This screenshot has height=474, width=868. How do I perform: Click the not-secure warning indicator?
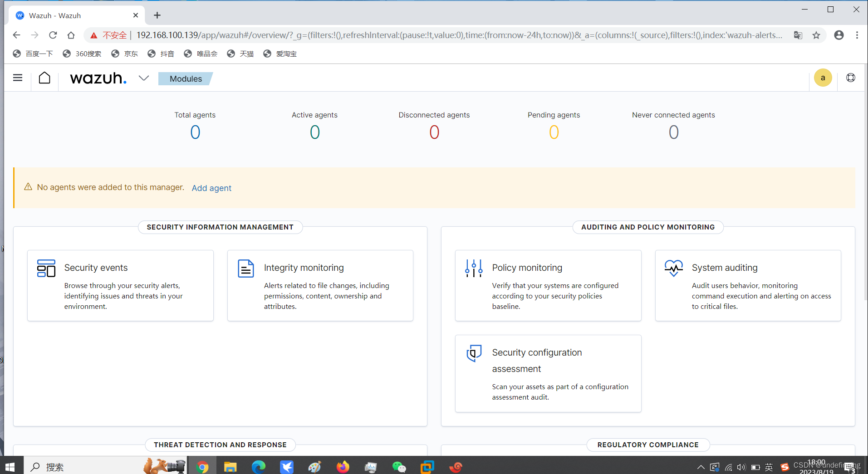coord(108,35)
